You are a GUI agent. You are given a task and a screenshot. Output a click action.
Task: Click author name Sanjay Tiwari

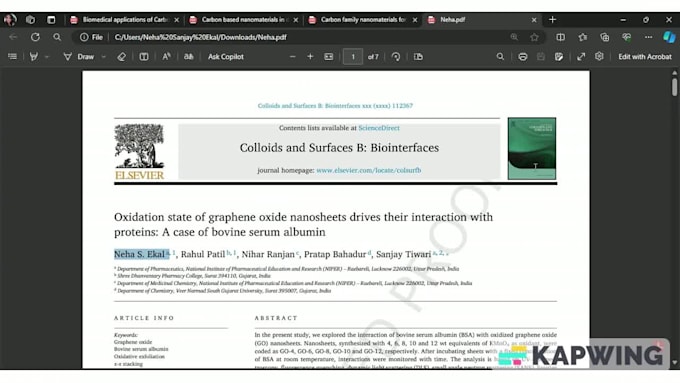pos(403,254)
